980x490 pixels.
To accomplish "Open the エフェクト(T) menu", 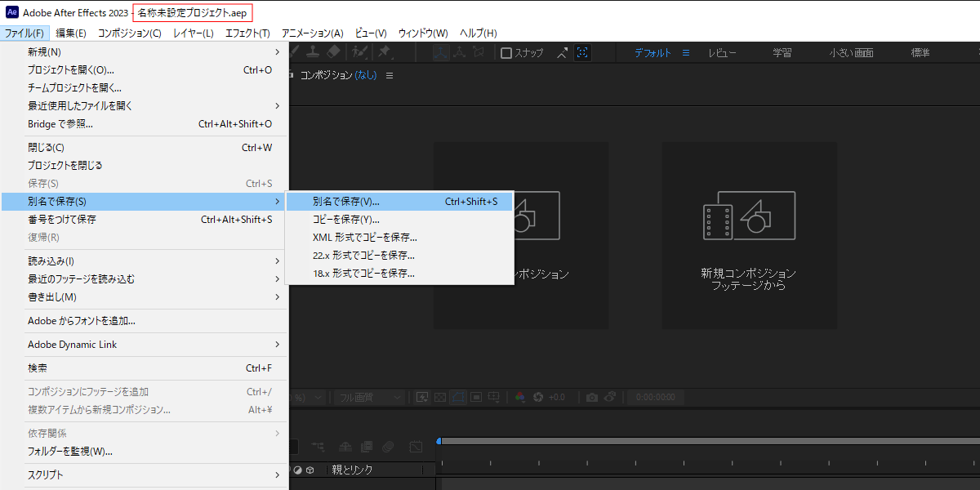I will click(247, 33).
